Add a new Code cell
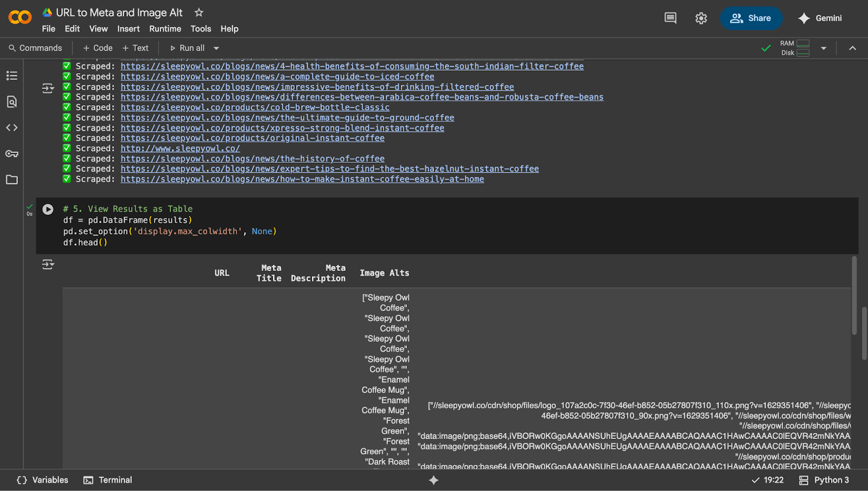Viewport: 868px width, 491px height. tap(98, 48)
